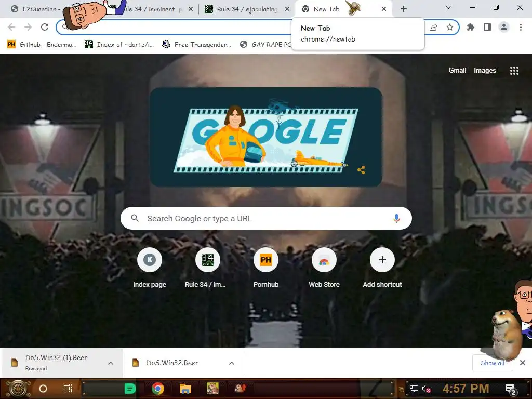Start voice search with the microphone

tap(396, 218)
